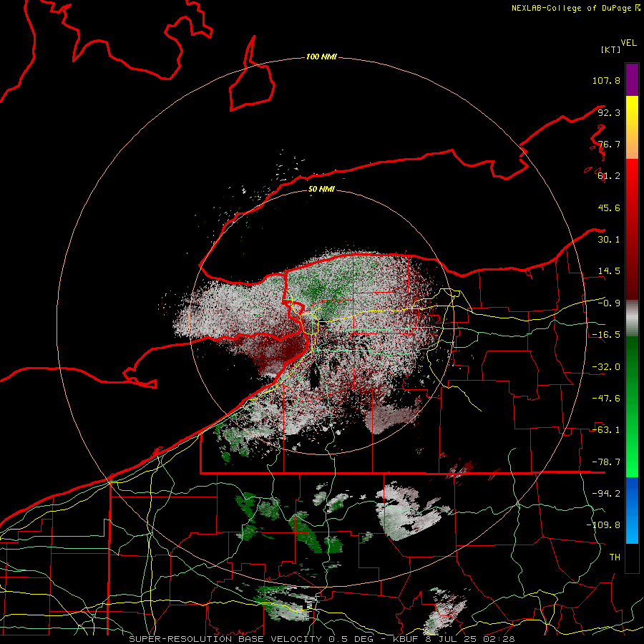Click the 92.3 velocity scale value
Screen dimensions: 644x644
pyautogui.click(x=609, y=112)
